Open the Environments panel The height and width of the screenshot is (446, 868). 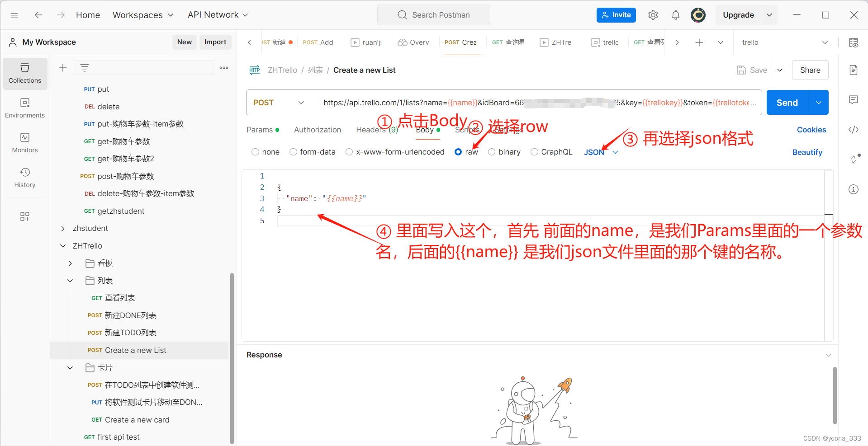point(24,108)
